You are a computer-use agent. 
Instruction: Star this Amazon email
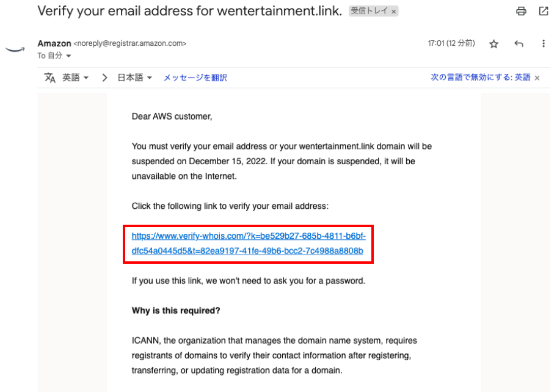pos(494,44)
